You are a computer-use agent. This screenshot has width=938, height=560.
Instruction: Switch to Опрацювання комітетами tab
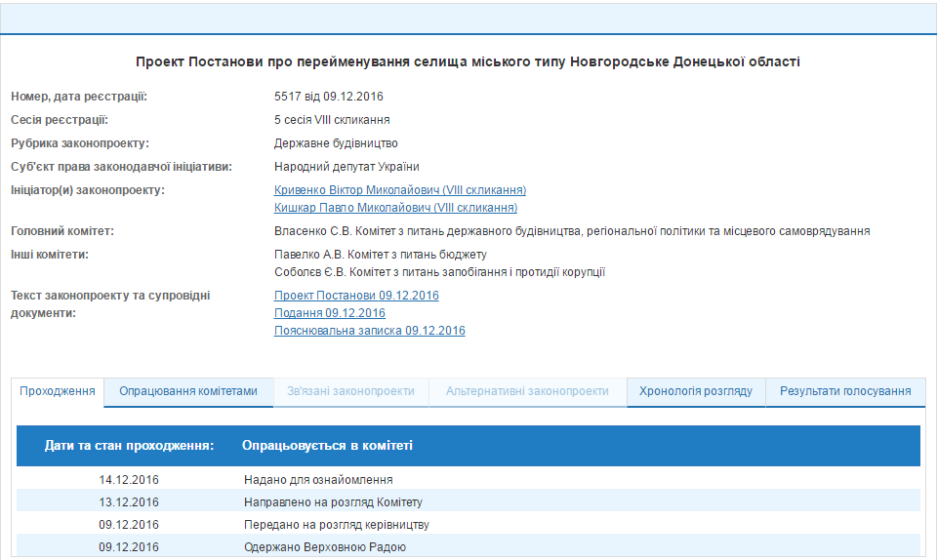coord(188,391)
